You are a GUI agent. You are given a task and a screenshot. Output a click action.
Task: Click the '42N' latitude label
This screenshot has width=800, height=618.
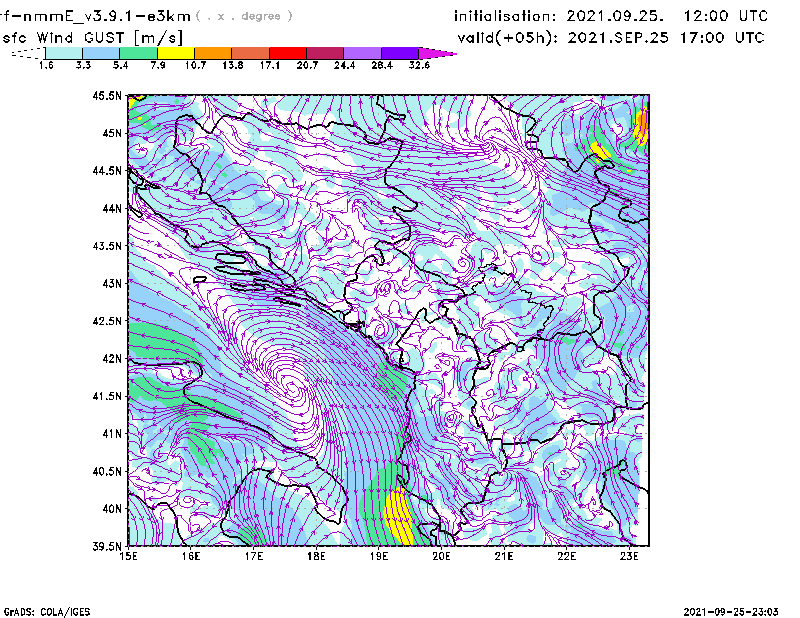[x=112, y=358]
